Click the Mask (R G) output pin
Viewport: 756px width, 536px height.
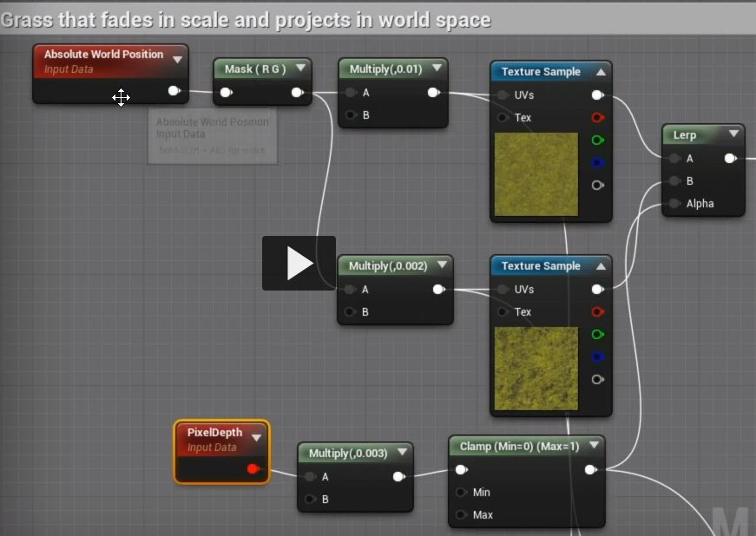coord(298,92)
